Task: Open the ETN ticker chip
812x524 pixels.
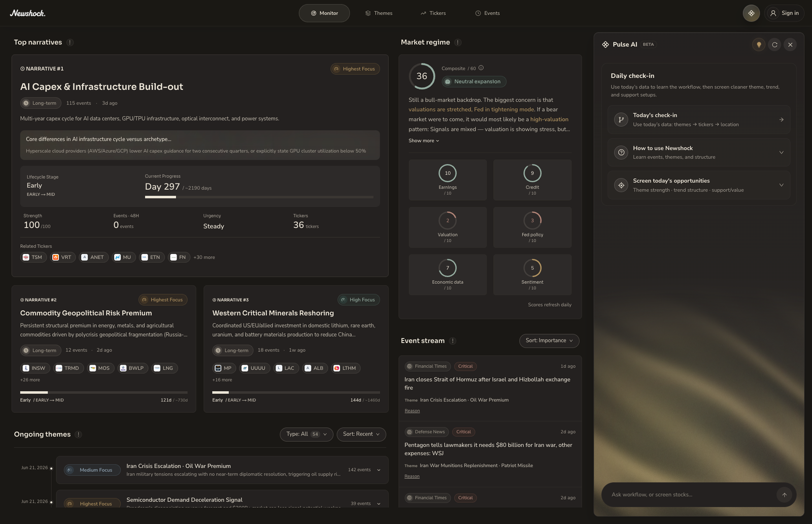Action: click(x=152, y=257)
